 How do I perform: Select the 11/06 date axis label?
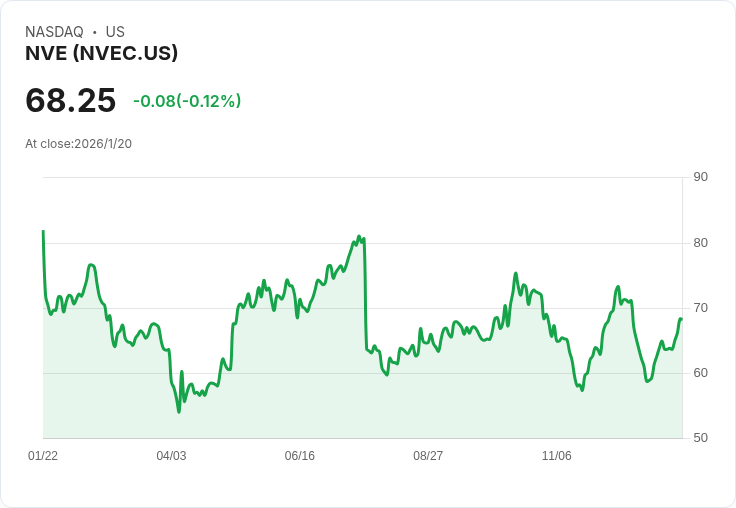tap(556, 456)
